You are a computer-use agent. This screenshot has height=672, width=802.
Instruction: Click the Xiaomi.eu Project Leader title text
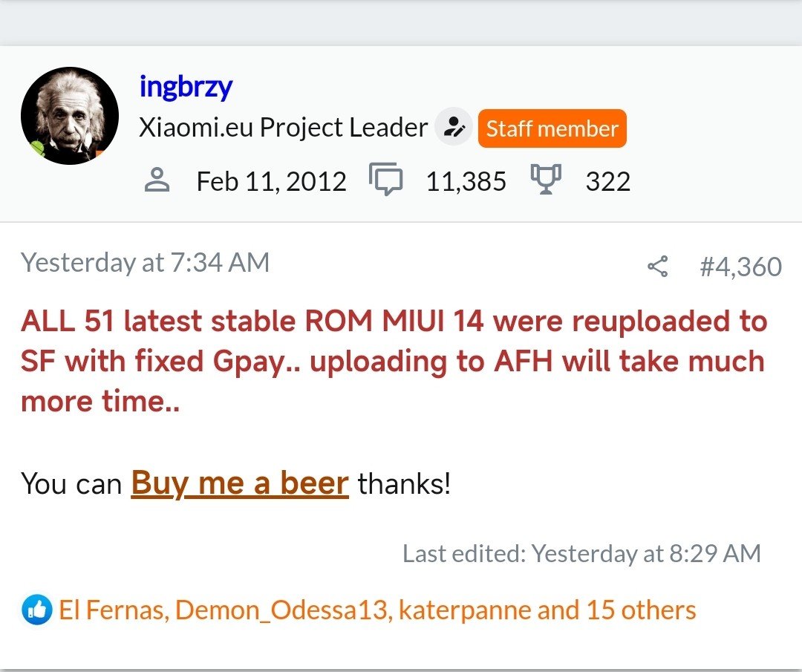point(283,128)
